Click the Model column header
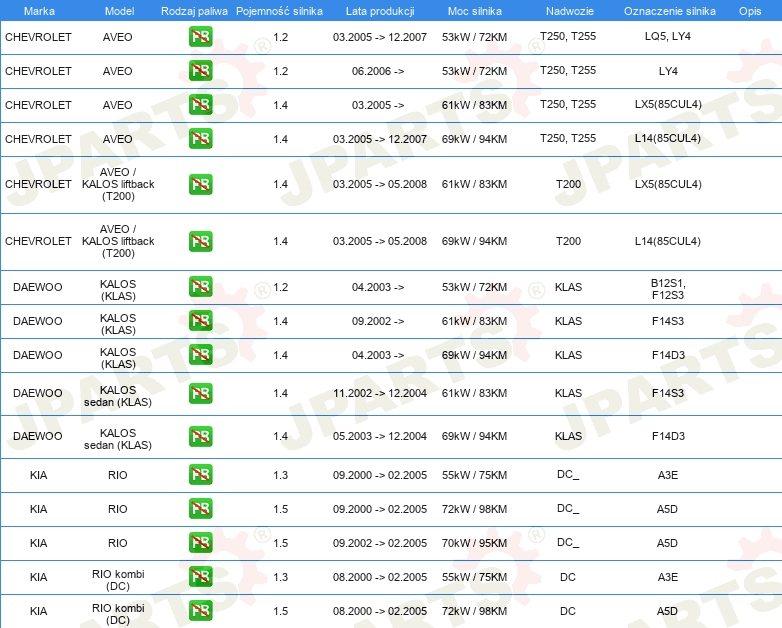782x628 pixels. point(119,11)
